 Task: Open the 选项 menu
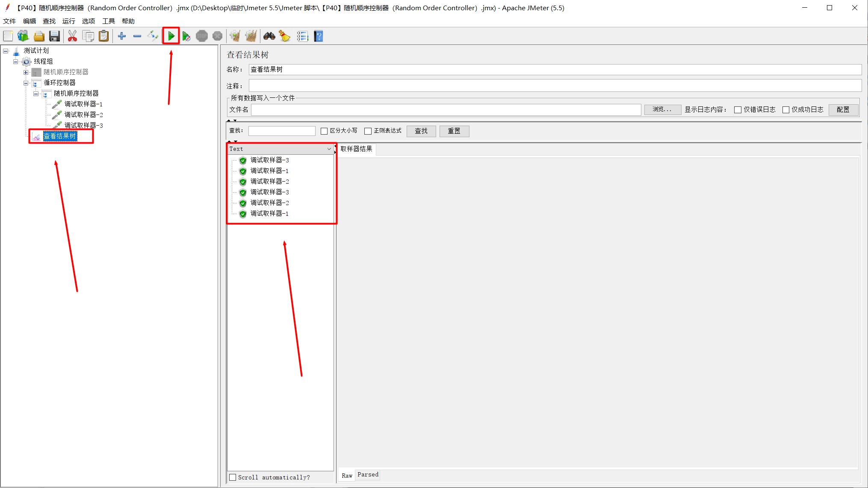click(x=89, y=21)
